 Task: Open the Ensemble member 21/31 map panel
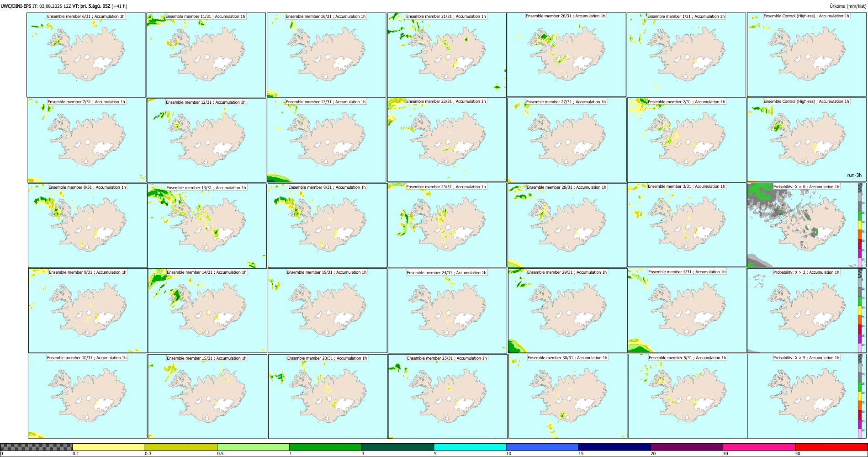447,55
